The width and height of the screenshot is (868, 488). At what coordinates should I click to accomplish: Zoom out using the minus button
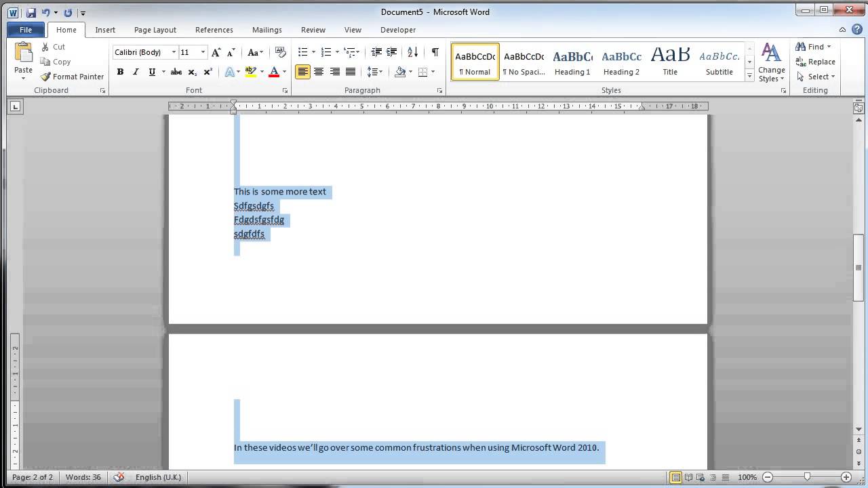coord(768,477)
